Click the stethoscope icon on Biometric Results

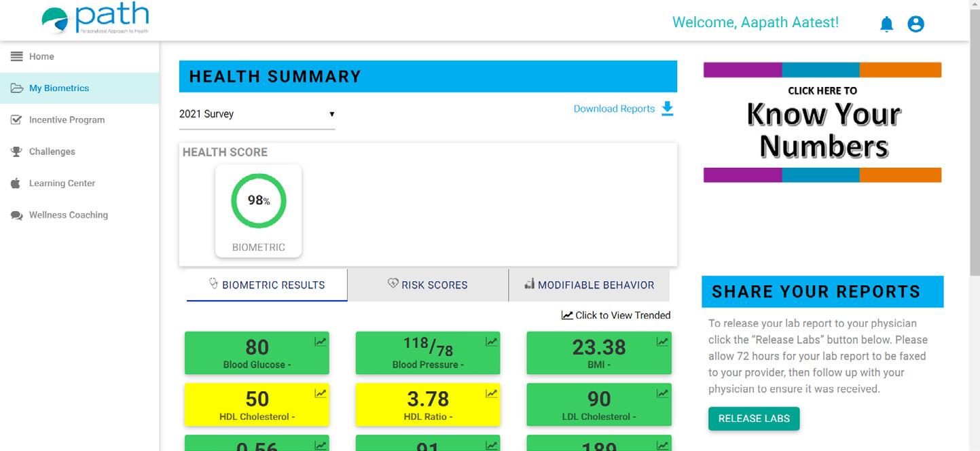click(213, 283)
